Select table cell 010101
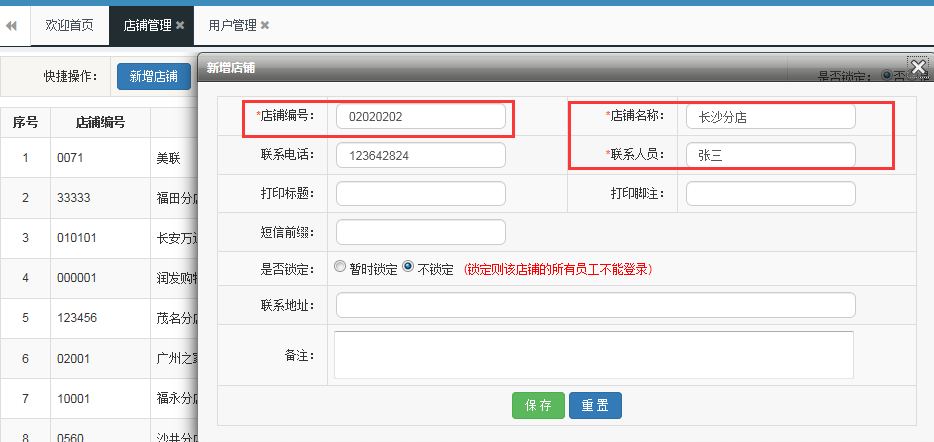Viewport: 934px width, 442px height. (100, 238)
